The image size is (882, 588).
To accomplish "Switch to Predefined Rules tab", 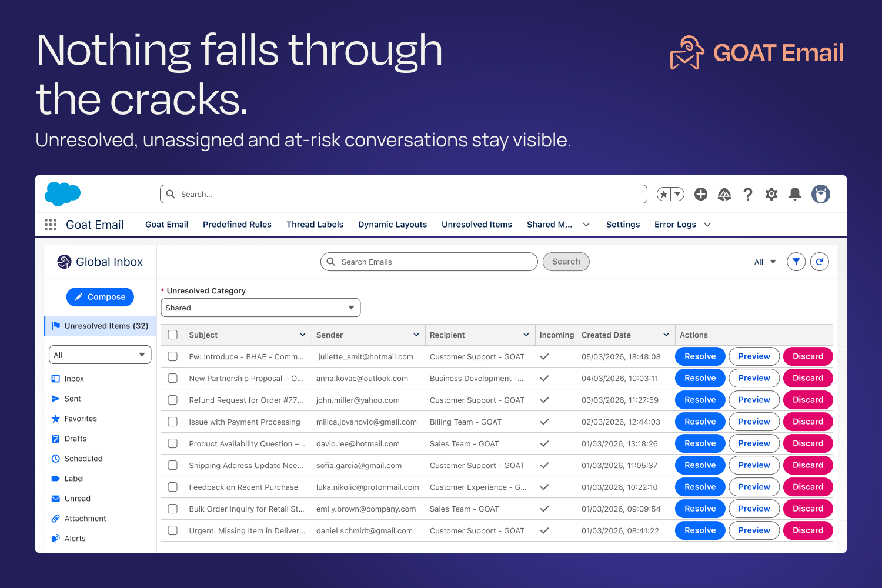I will 237,225.
